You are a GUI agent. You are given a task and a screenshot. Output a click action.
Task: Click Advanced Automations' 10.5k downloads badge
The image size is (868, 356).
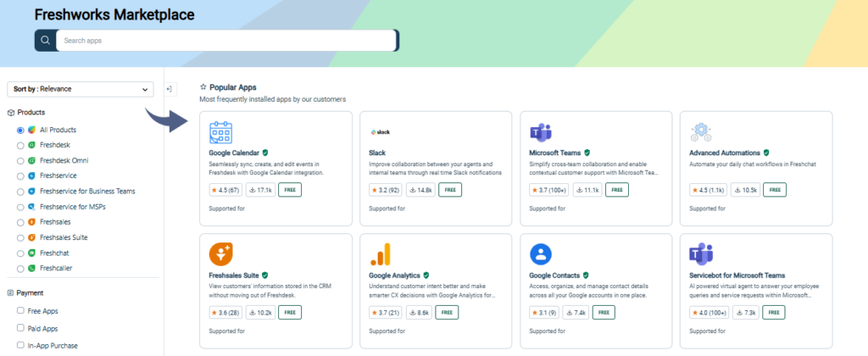click(x=745, y=190)
